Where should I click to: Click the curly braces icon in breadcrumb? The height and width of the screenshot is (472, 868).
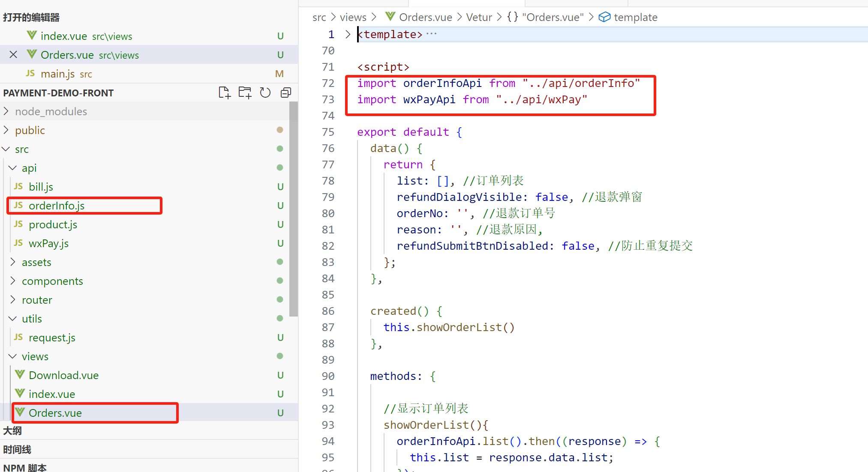click(x=512, y=17)
